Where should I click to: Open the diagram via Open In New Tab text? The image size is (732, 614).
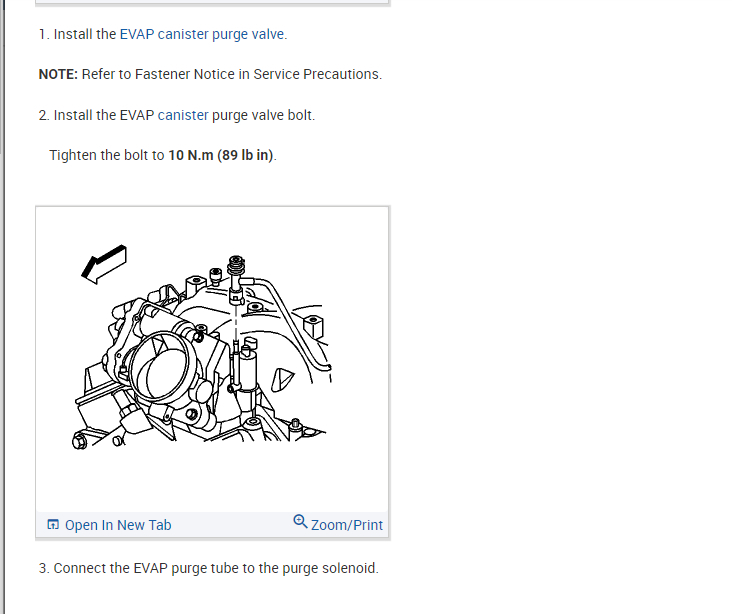click(x=118, y=525)
